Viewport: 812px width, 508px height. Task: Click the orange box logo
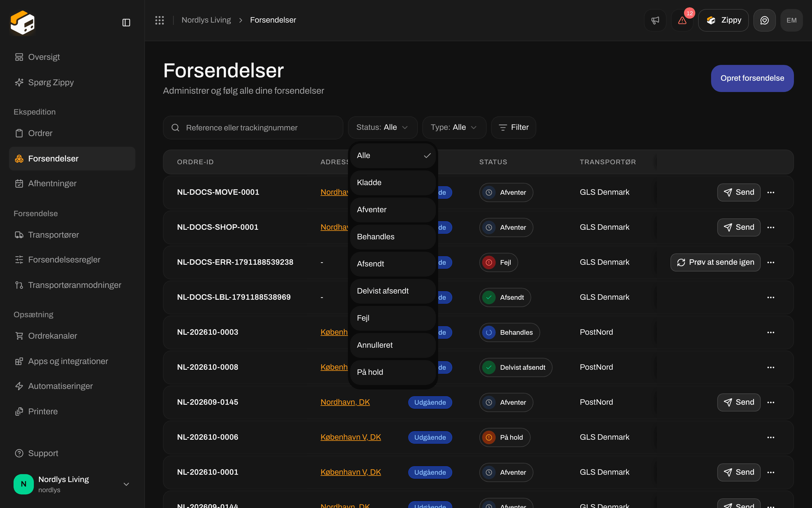(23, 23)
